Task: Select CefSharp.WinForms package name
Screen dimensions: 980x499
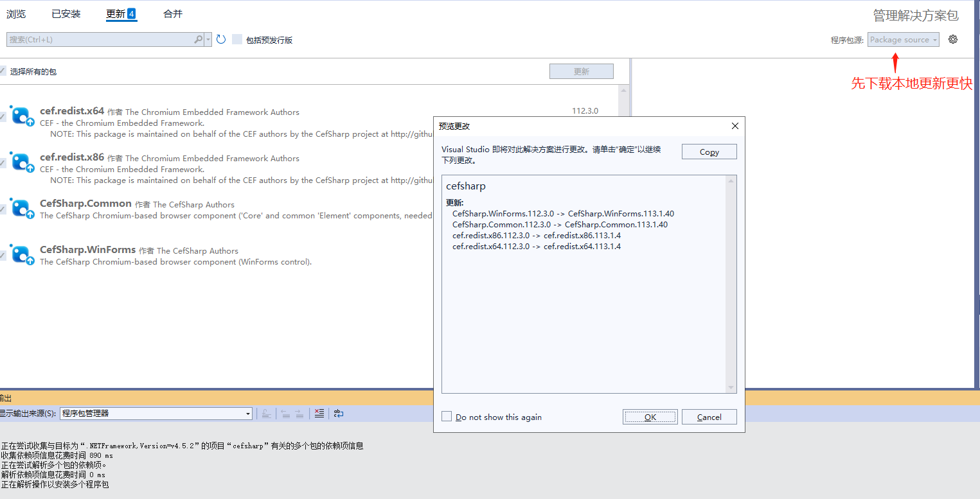Action: tap(87, 250)
